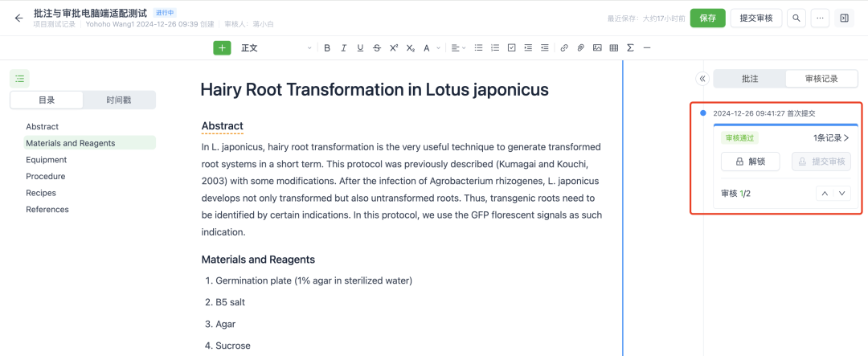Toggle strikethrough formatting
The height and width of the screenshot is (356, 868).
(x=377, y=48)
